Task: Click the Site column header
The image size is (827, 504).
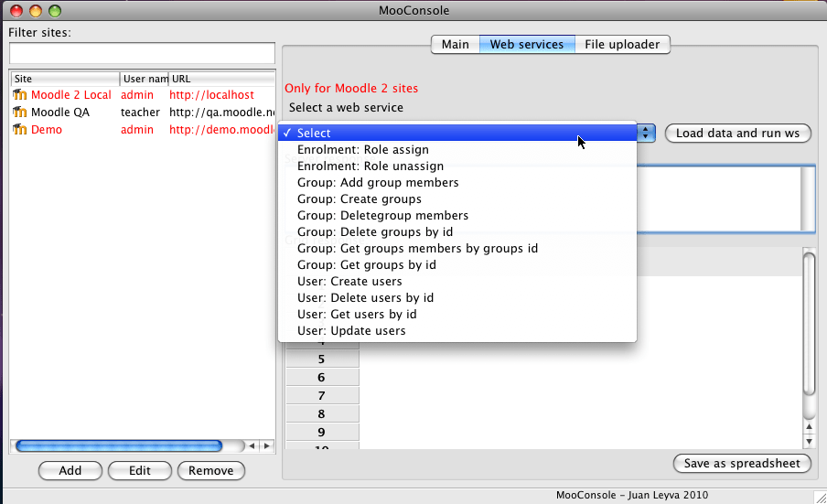Action: [x=65, y=79]
